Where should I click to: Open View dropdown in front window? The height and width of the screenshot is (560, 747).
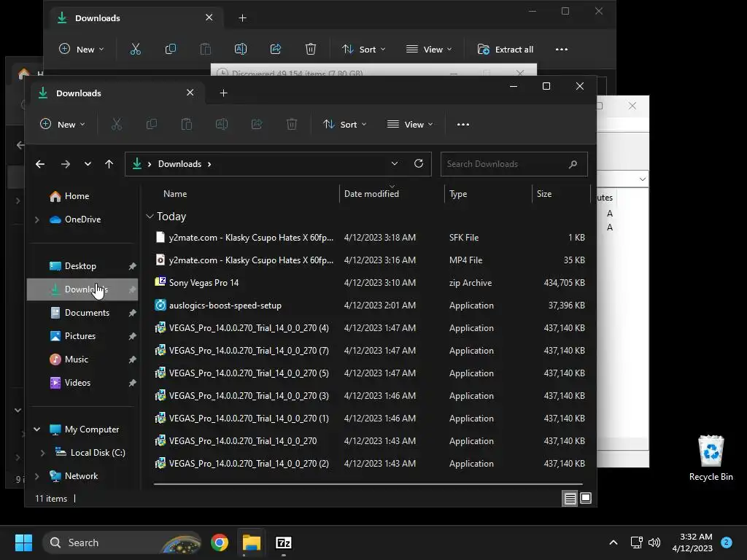coord(410,124)
